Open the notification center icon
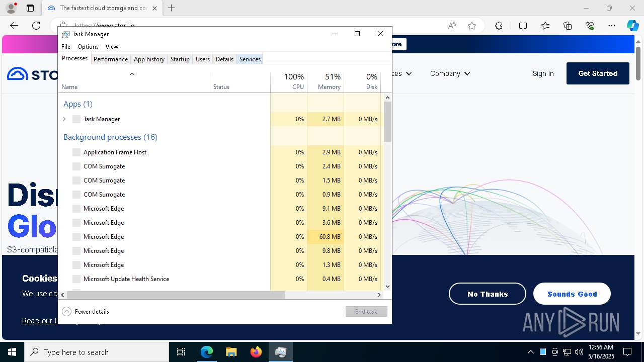This screenshot has height=362, width=644. pyautogui.click(x=627, y=352)
